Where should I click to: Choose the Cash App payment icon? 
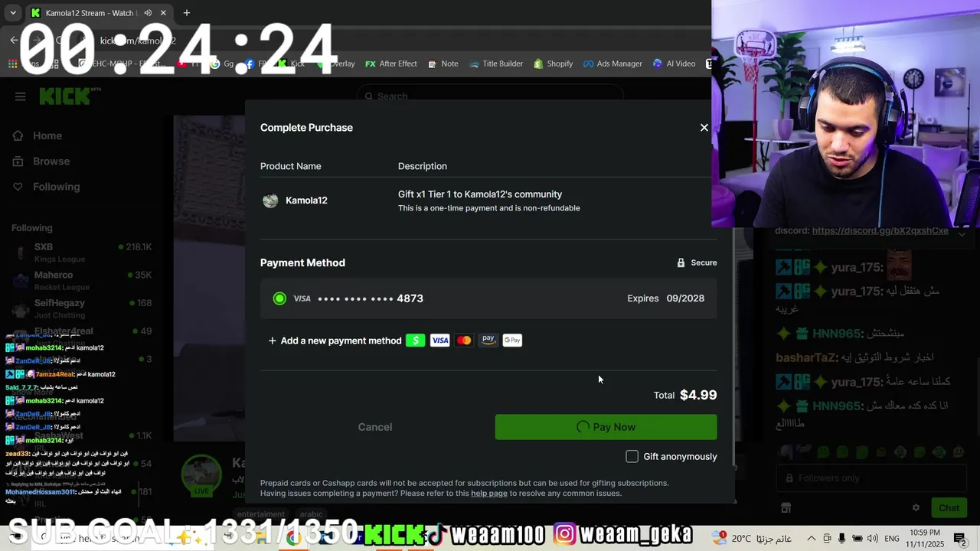tap(415, 341)
